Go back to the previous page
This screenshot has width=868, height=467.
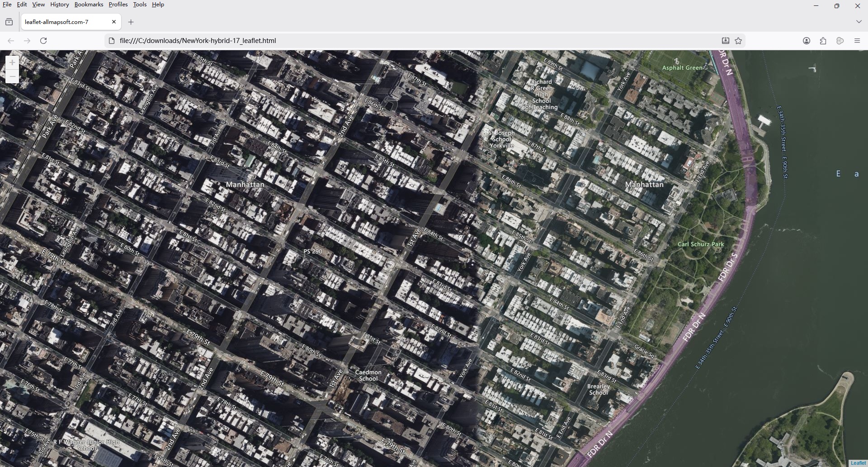11,41
